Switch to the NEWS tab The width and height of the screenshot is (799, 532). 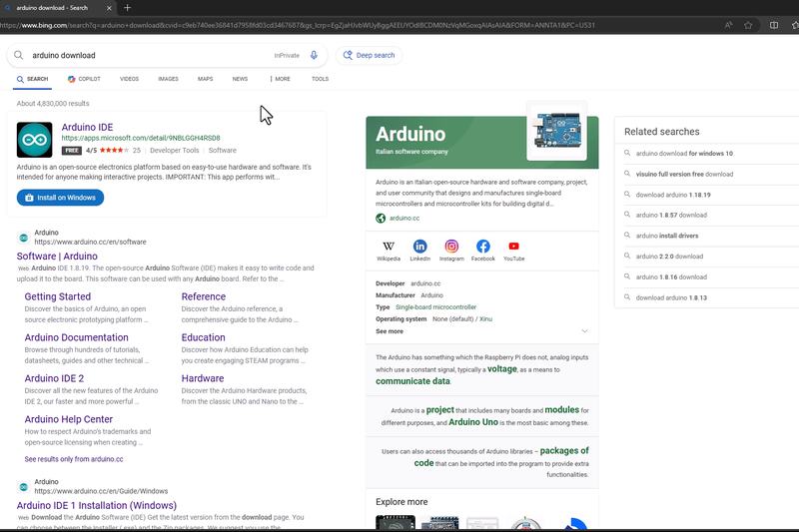(240, 79)
